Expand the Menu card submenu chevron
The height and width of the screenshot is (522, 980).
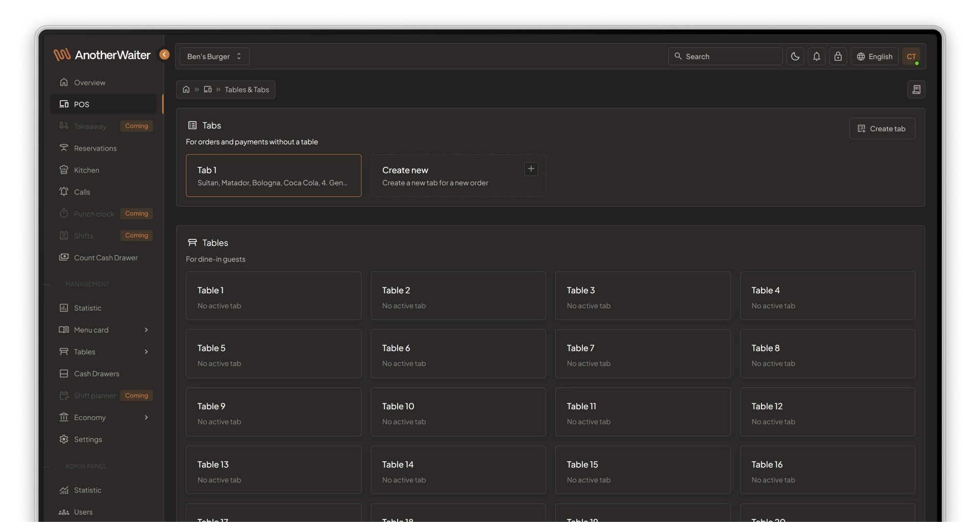click(x=146, y=330)
